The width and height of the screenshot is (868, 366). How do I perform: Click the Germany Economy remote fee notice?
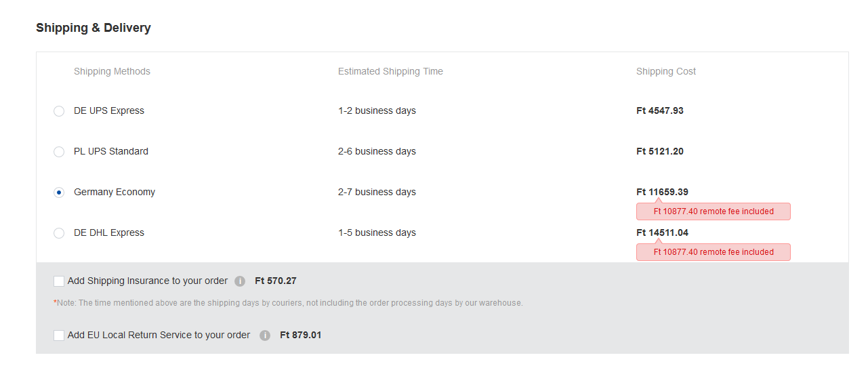[714, 211]
